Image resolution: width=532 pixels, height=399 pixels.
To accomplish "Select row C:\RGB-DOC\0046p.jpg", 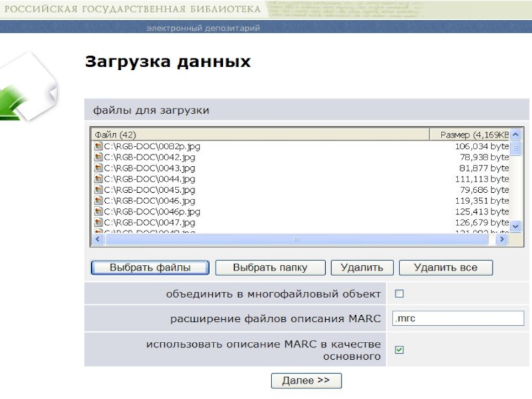I will [301, 211].
